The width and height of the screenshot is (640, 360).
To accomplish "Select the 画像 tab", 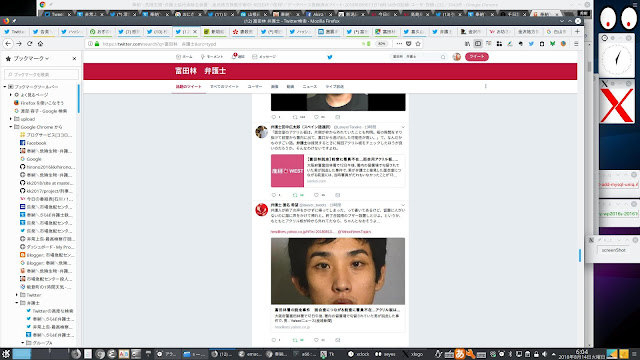I will coord(275,87).
